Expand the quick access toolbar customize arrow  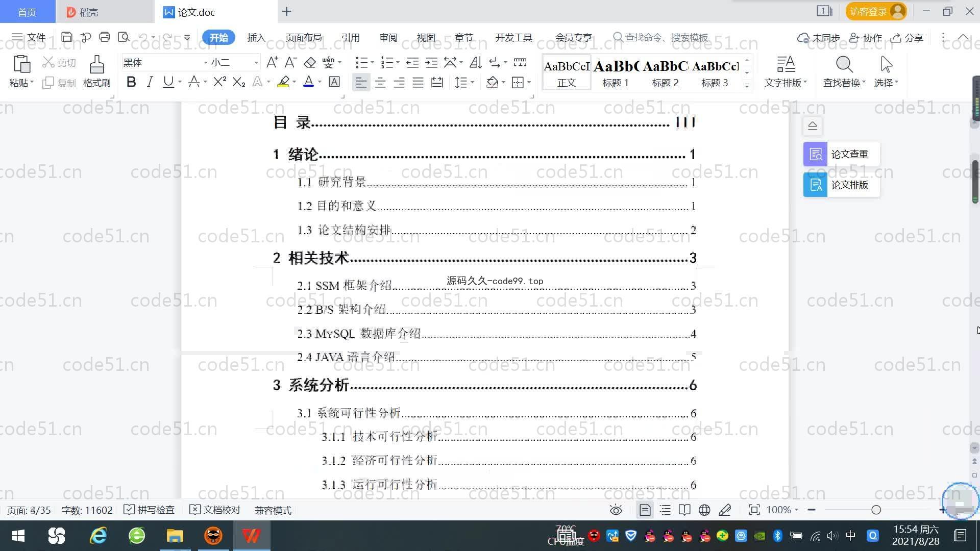pyautogui.click(x=187, y=37)
